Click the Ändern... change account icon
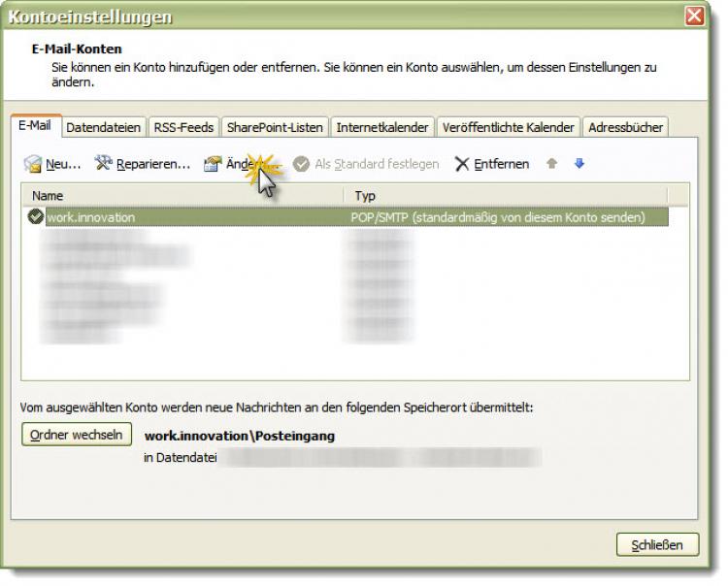The height and width of the screenshot is (586, 728). 213,164
